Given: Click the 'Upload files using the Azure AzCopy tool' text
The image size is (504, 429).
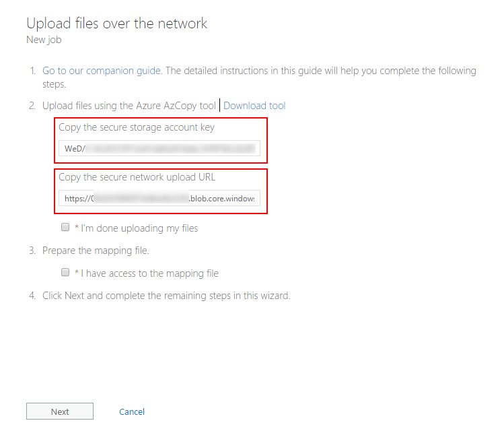Looking at the screenshot, I should tap(129, 106).
